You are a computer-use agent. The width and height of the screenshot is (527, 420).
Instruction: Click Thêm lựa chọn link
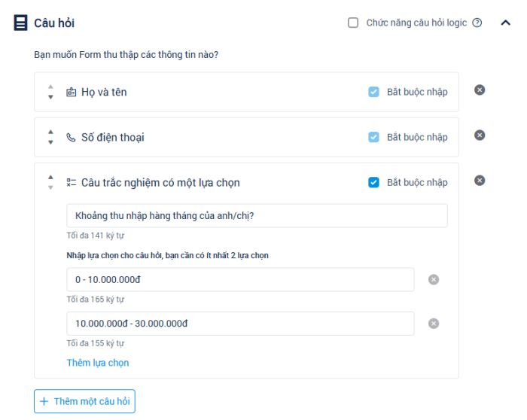pyautogui.click(x=98, y=363)
